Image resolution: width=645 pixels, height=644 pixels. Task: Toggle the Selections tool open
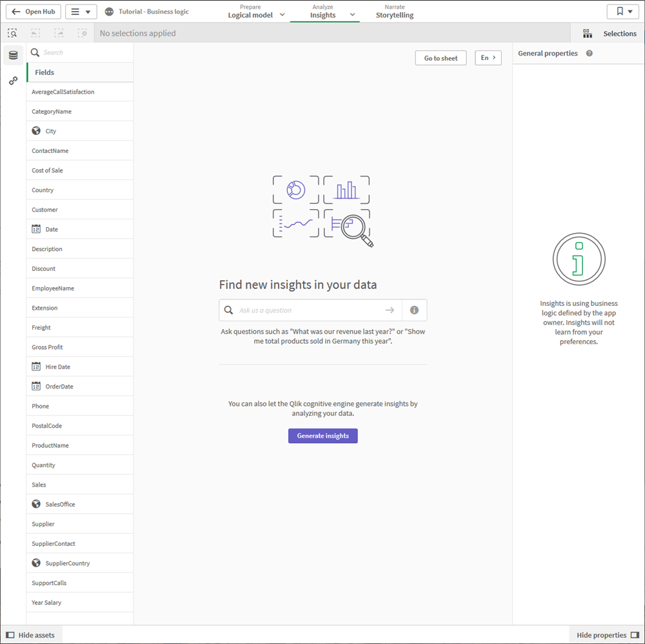pyautogui.click(x=606, y=33)
